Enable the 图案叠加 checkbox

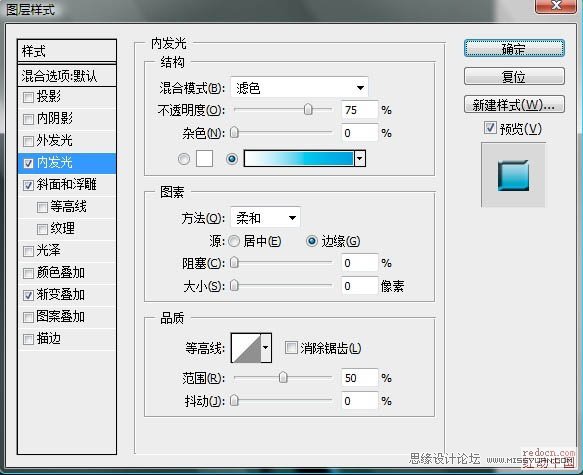[28, 317]
